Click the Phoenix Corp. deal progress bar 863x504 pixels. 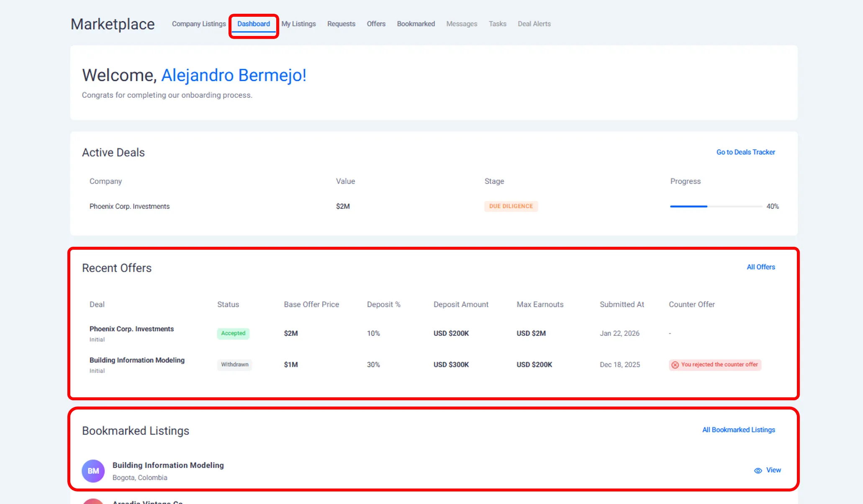click(716, 206)
